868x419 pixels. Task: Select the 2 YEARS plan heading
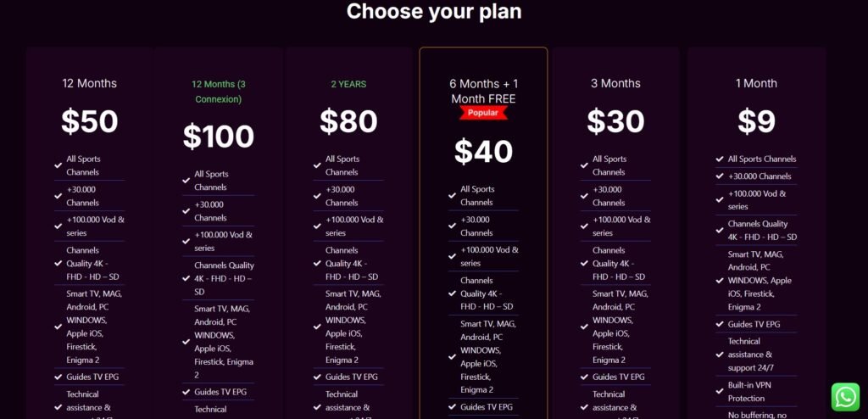click(348, 84)
